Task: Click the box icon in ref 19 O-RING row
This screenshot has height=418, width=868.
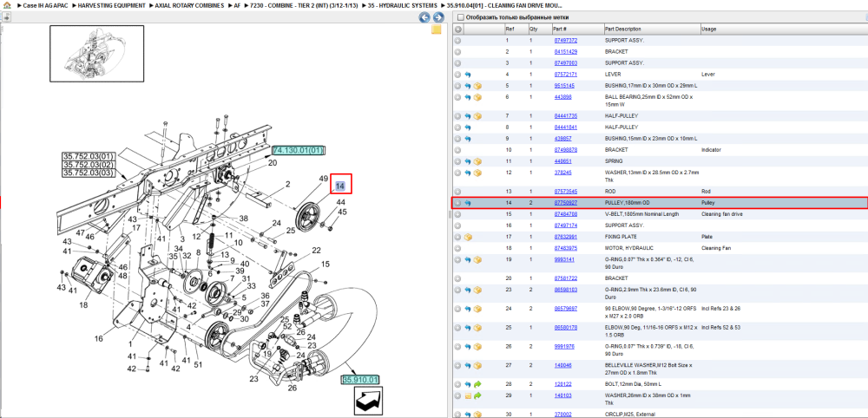Action: [x=477, y=259]
